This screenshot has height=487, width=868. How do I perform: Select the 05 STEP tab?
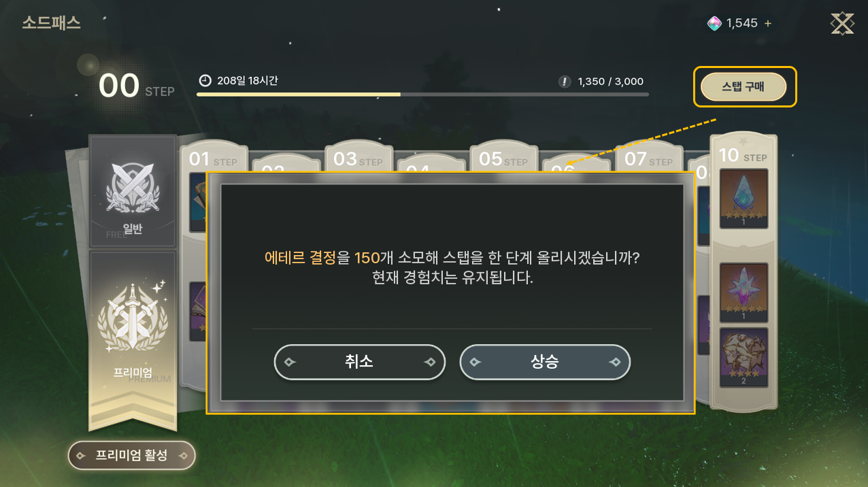point(503,158)
